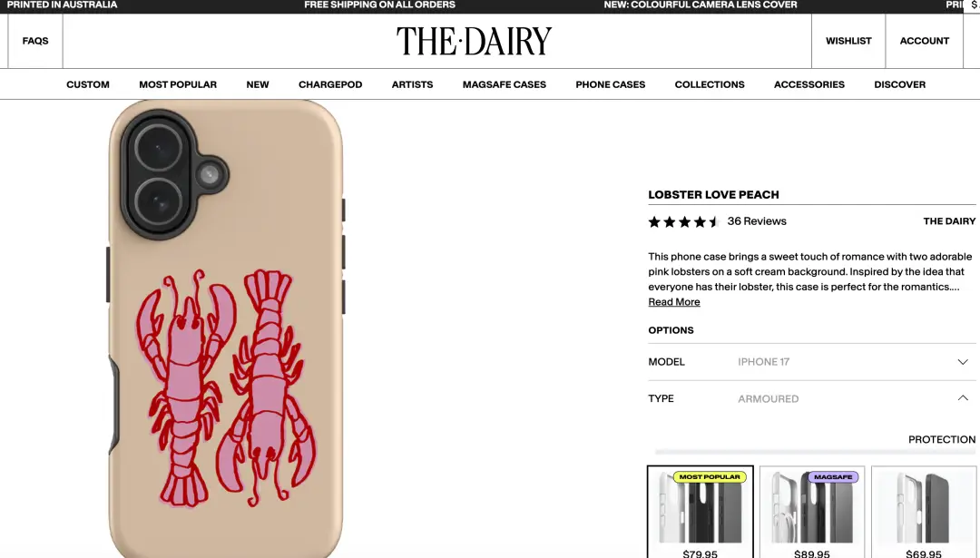The width and height of the screenshot is (980, 558).
Task: Go to the FAQs page
Action: tap(35, 41)
